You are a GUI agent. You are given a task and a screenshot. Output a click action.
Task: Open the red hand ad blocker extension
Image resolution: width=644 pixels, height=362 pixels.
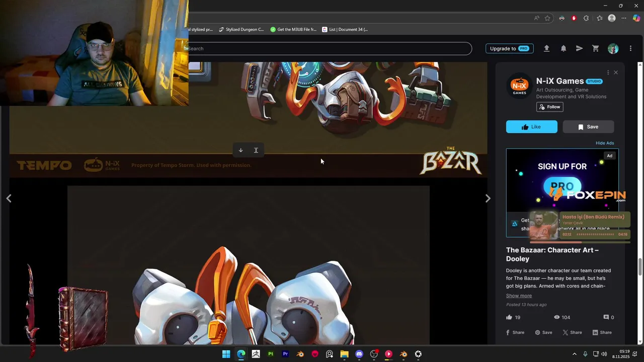tap(574, 18)
